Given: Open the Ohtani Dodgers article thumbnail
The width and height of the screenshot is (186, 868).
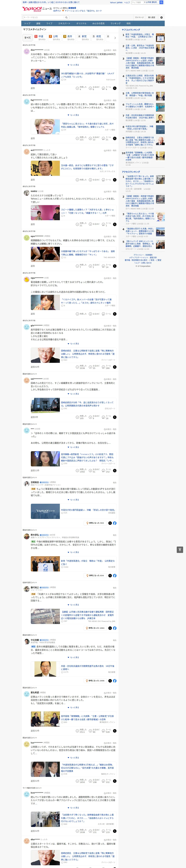Looking at the screenshot, I should [45, 77].
